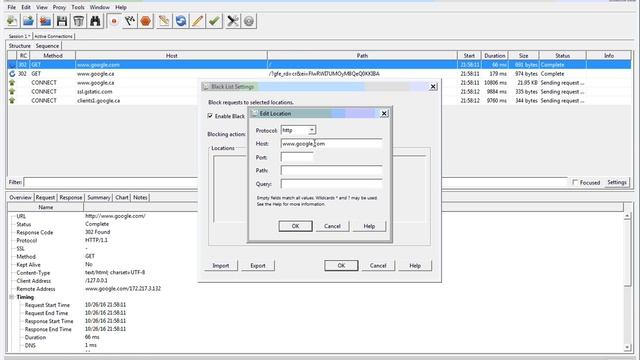640x360 pixels.
Task: Click Cancel in Black List Settings dialog
Action: (x=378, y=266)
